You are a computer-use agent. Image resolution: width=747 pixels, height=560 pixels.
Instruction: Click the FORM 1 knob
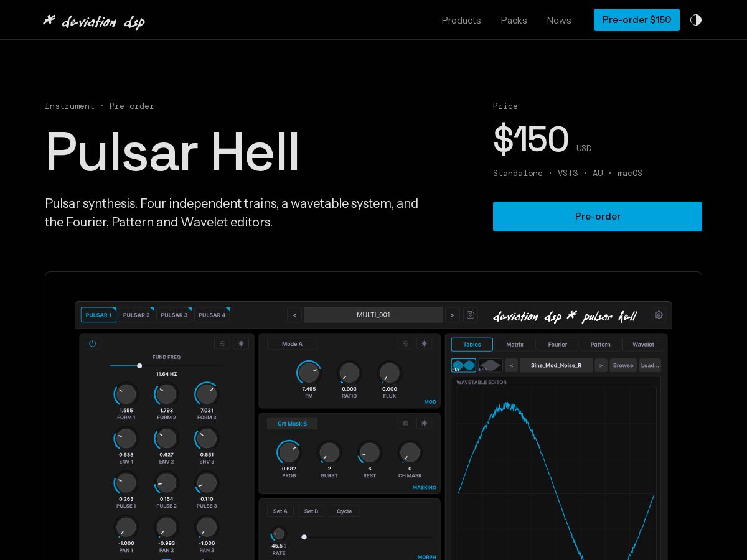[x=126, y=394]
